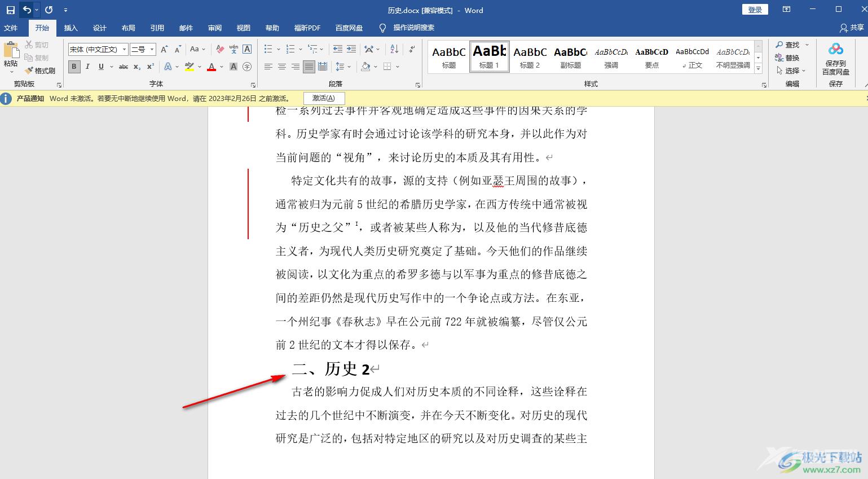This screenshot has width=868, height=479.
Task: Apply yellow text highlight color
Action: pos(190,67)
